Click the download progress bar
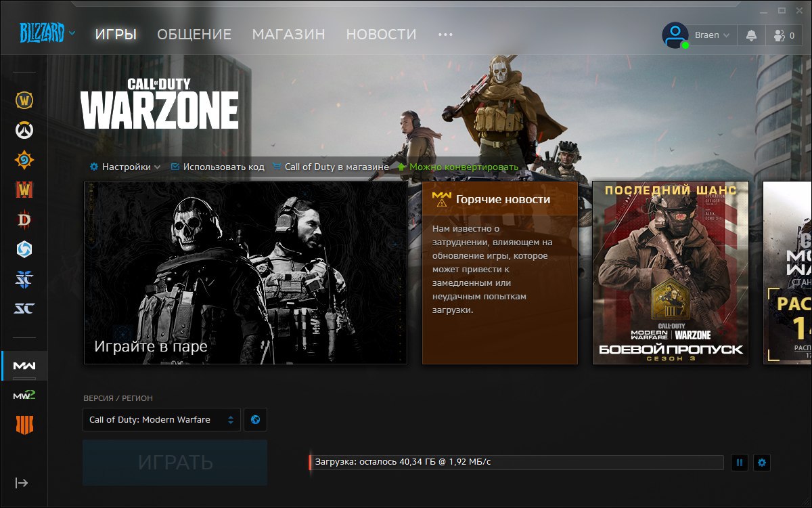Screen dimensions: 812x508 (x=517, y=463)
